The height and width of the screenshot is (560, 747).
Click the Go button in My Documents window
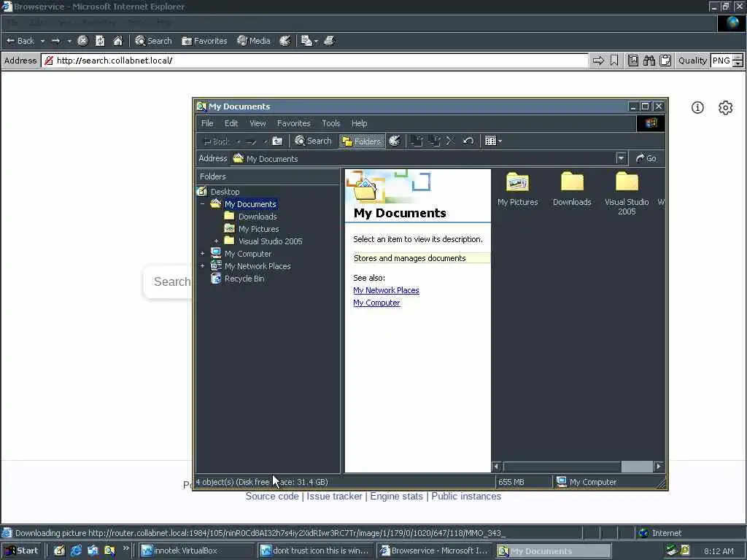[646, 158]
